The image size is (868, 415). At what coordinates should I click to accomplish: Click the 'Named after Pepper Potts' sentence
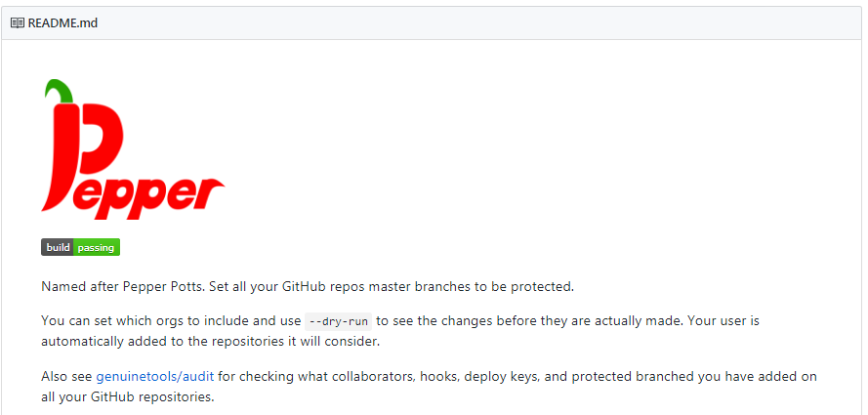[x=307, y=287]
